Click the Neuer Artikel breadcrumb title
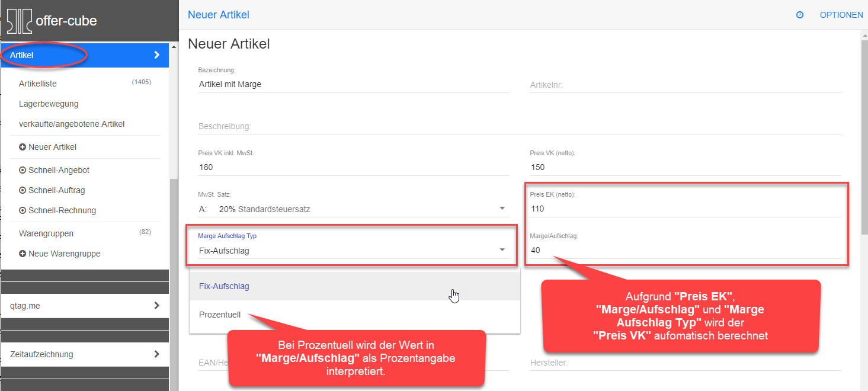This screenshot has height=391, width=868. [x=219, y=15]
